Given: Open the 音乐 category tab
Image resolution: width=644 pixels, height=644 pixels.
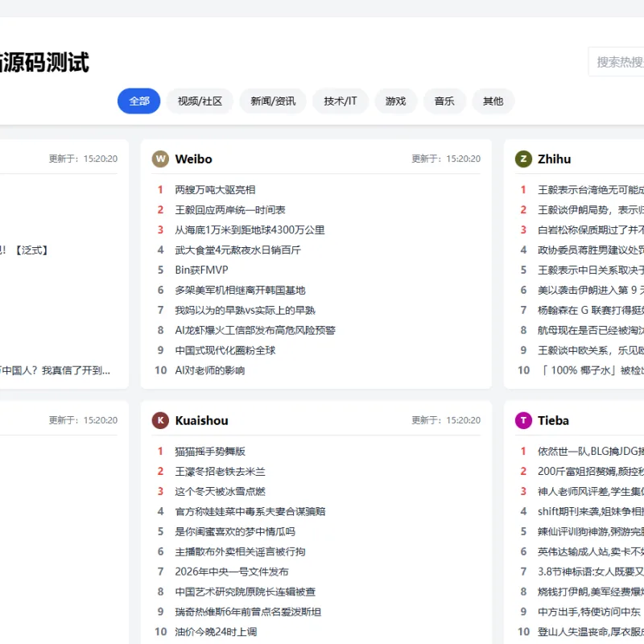Looking at the screenshot, I should point(444,101).
